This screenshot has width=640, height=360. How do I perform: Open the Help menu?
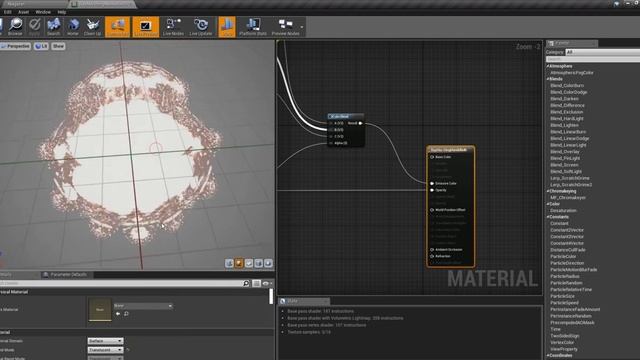click(x=62, y=12)
